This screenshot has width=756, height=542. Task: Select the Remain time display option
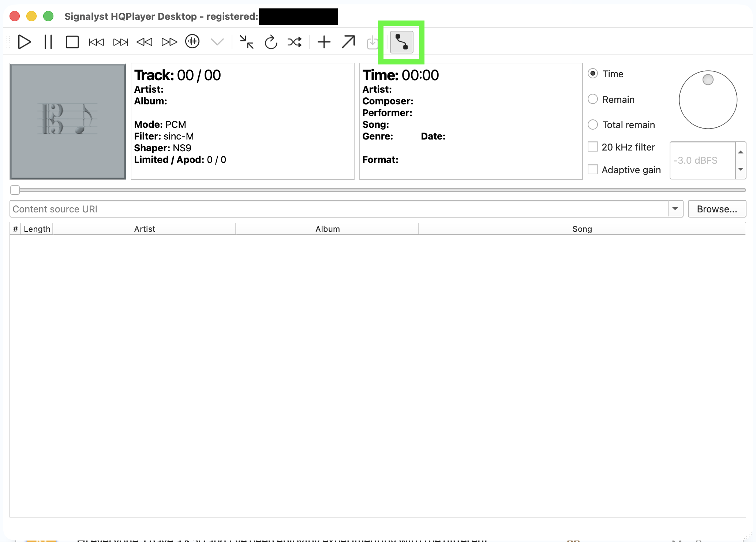coord(593,99)
